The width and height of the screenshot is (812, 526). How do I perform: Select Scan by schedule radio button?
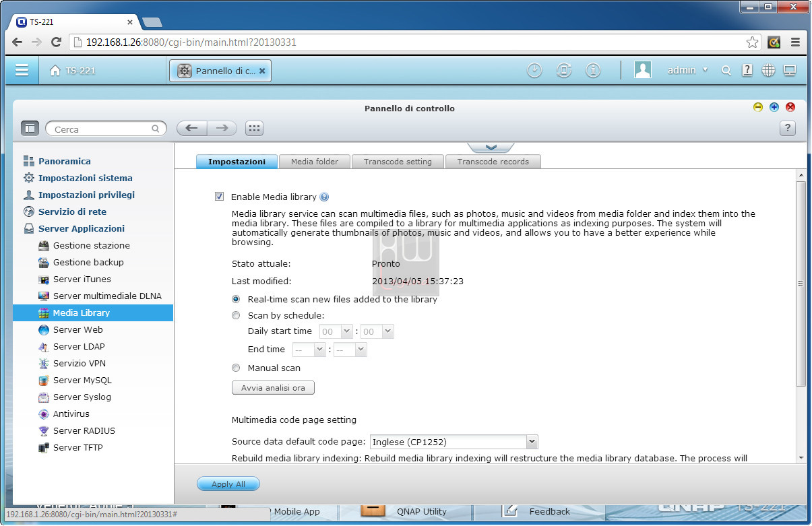236,315
